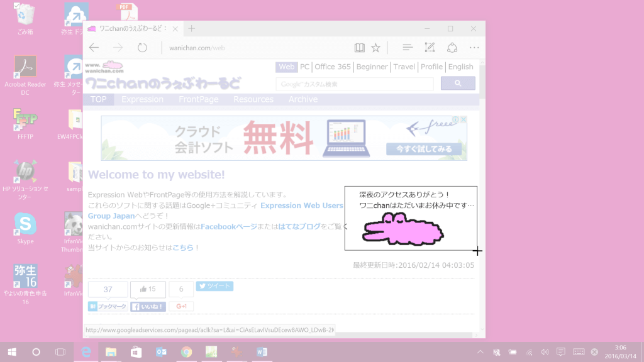Click the ツイート Twitter button

[214, 286]
